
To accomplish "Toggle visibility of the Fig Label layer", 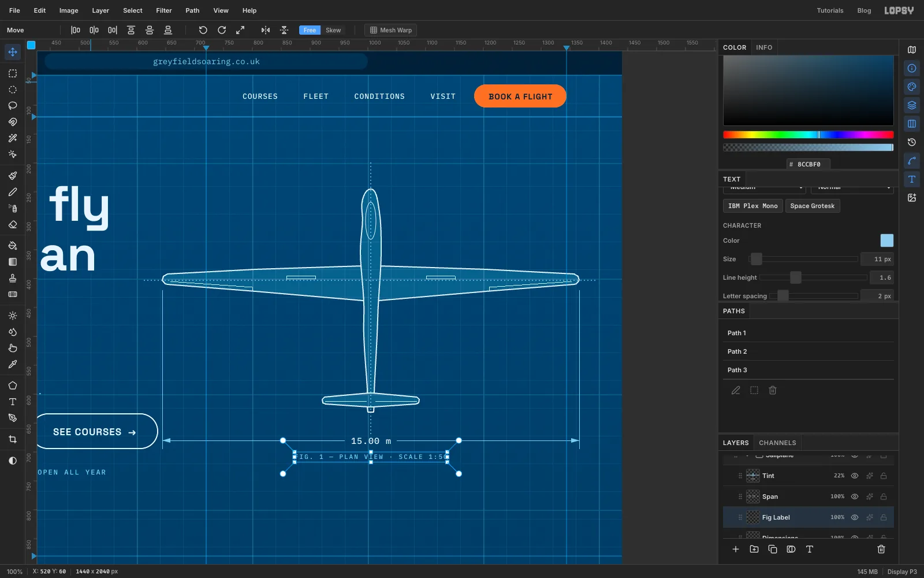I will 855,517.
